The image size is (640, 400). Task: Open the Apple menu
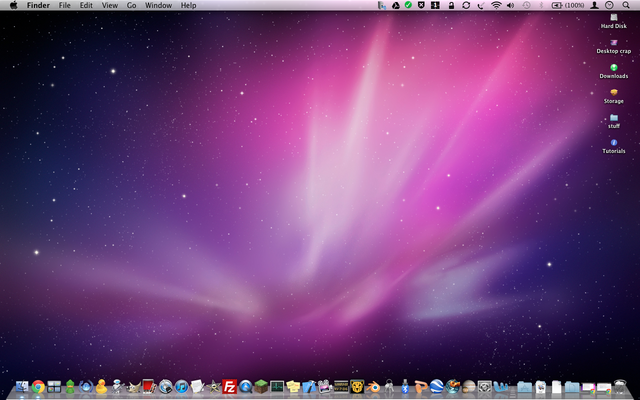tap(13, 5)
